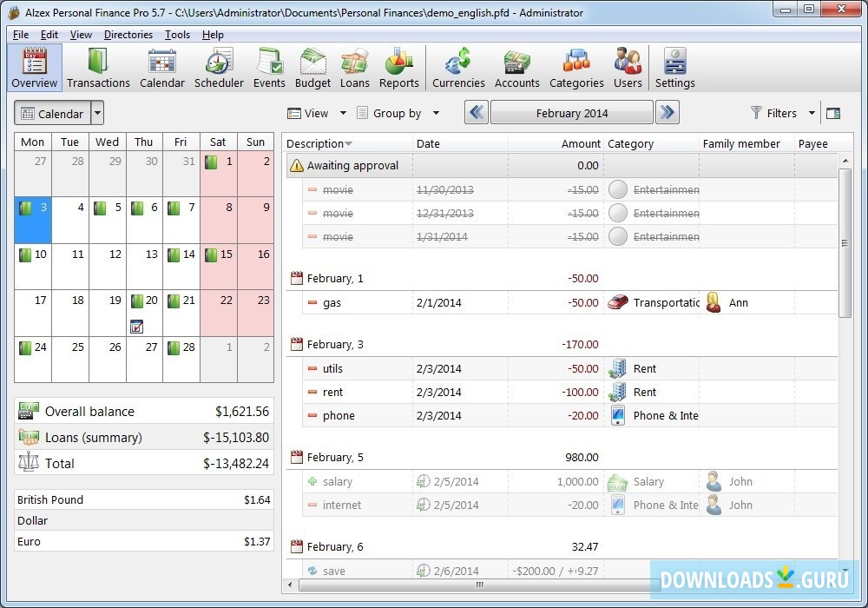Open the Calendar mode dropdown arrow
This screenshot has height=608, width=868.
(x=97, y=113)
